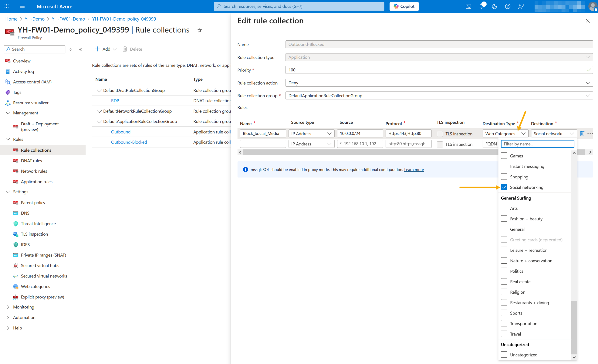Open the more options ellipsis beside title
This screenshot has height=364, width=598.
(x=210, y=30)
